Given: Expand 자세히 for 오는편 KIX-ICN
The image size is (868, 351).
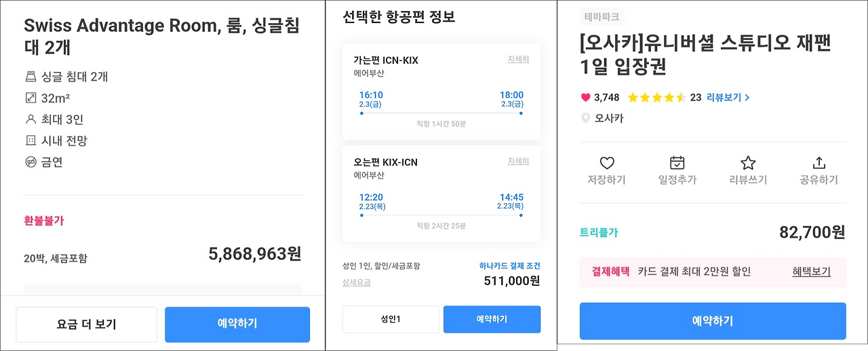Looking at the screenshot, I should point(518,161).
